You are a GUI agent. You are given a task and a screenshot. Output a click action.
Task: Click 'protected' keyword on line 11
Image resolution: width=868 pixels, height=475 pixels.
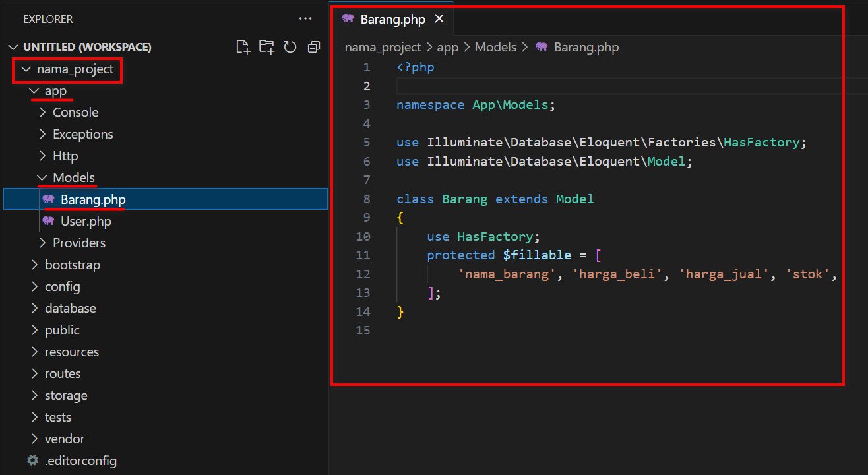pos(461,255)
